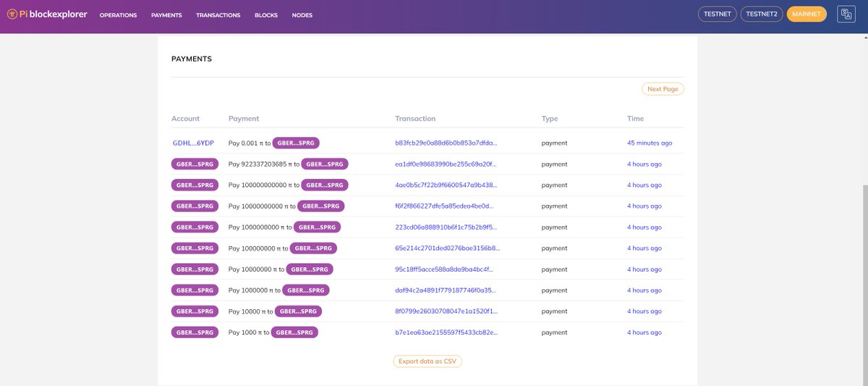Open the Nodes navigation item
The image size is (868, 386).
(x=302, y=15)
